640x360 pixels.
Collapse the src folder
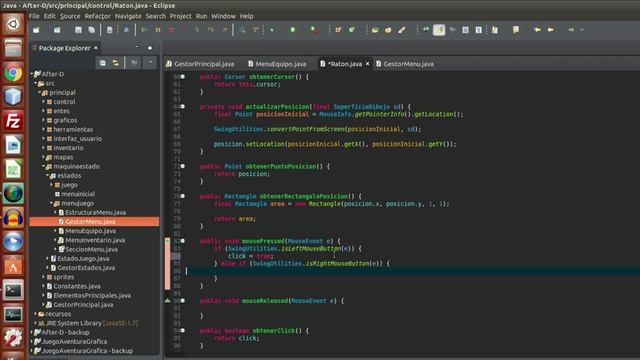36,83
